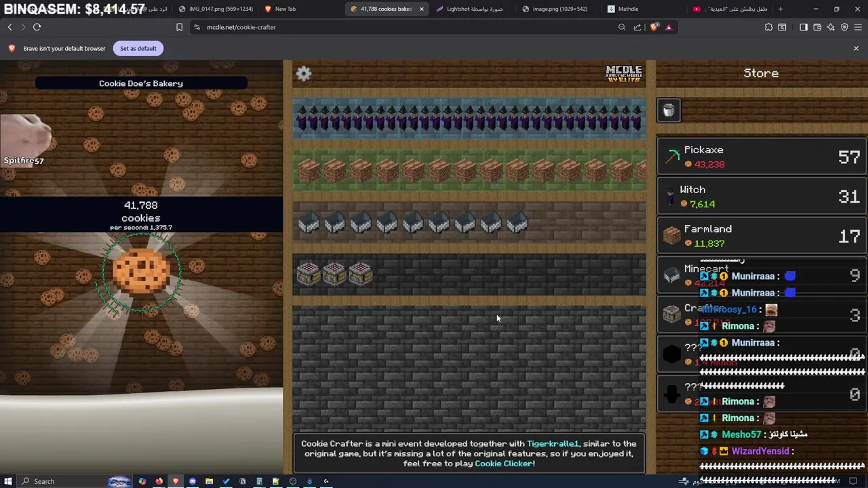Viewport: 868px width, 488px height.
Task: Click the Farmland block icon
Action: click(x=671, y=236)
